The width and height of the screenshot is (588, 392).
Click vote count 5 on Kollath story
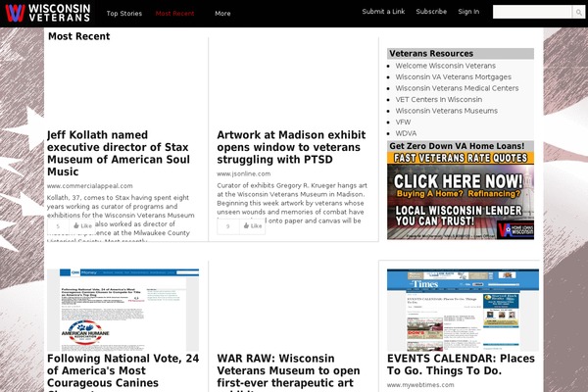[58, 225]
